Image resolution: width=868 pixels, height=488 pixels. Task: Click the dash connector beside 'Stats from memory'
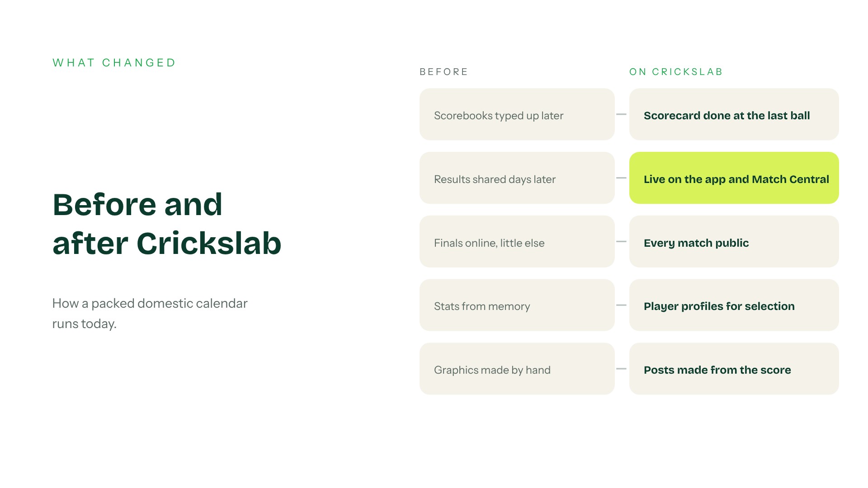tap(622, 305)
